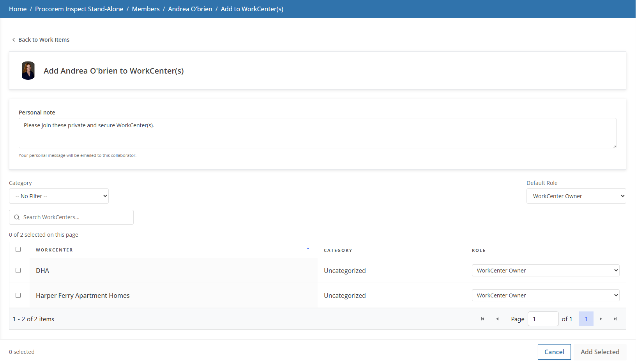The image size is (636, 364).
Task: Select Harper Ferry Apartment Homes name
Action: pyautogui.click(x=83, y=295)
